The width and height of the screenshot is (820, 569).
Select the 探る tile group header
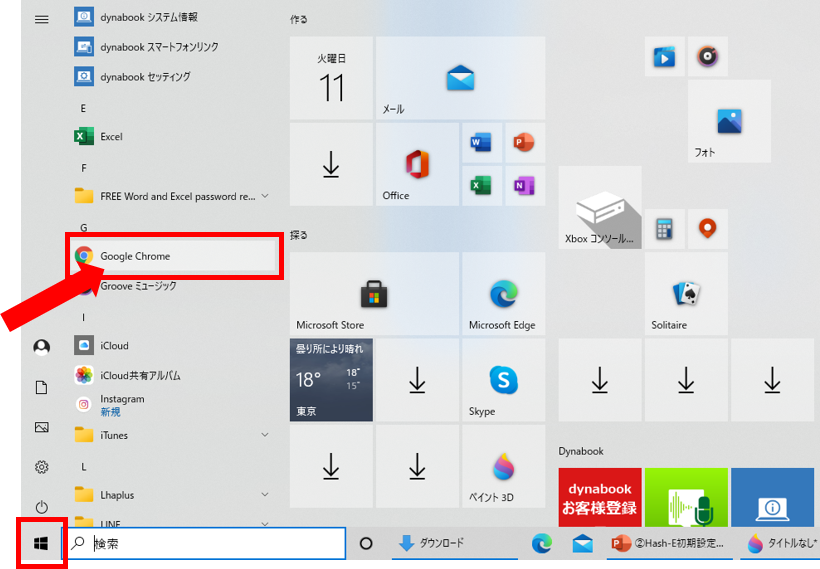pyautogui.click(x=299, y=235)
